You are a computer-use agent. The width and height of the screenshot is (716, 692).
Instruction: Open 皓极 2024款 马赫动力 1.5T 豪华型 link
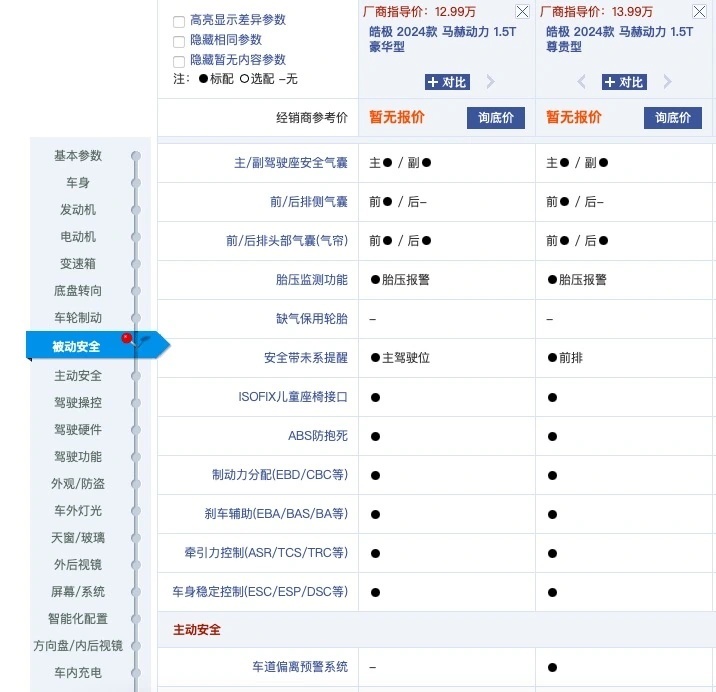point(442,39)
